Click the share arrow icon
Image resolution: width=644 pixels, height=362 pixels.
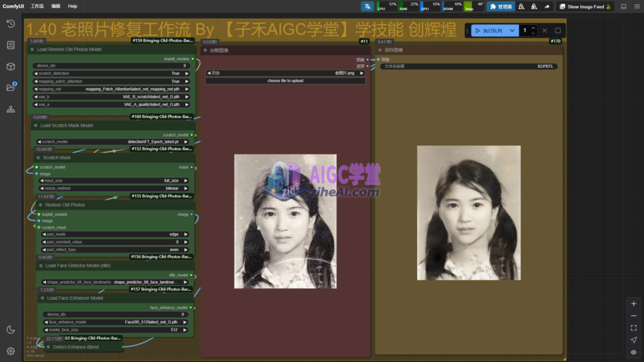click(x=547, y=6)
